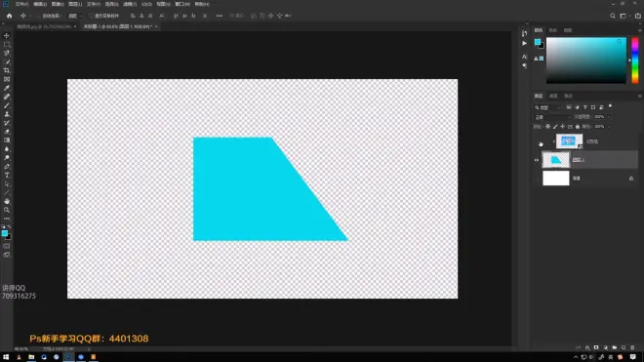Image resolution: width=644 pixels, height=362 pixels.
Task: Open the layer filter type dropdown
Action: pos(547,107)
